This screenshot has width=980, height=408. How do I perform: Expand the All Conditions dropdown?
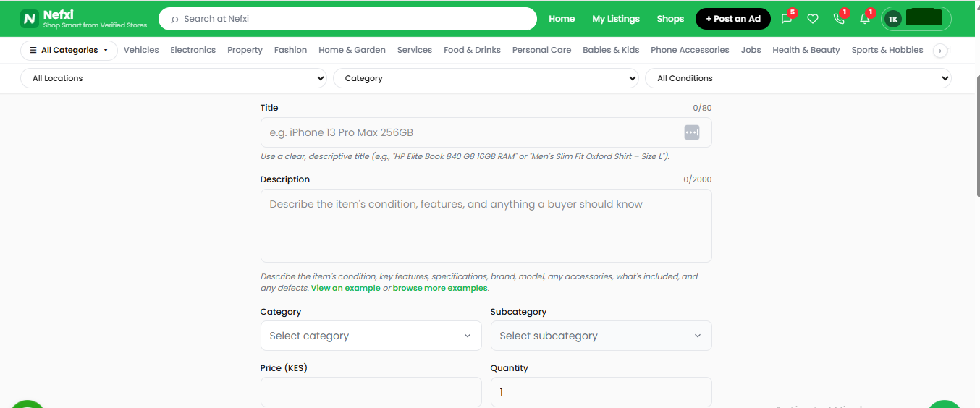tap(798, 78)
